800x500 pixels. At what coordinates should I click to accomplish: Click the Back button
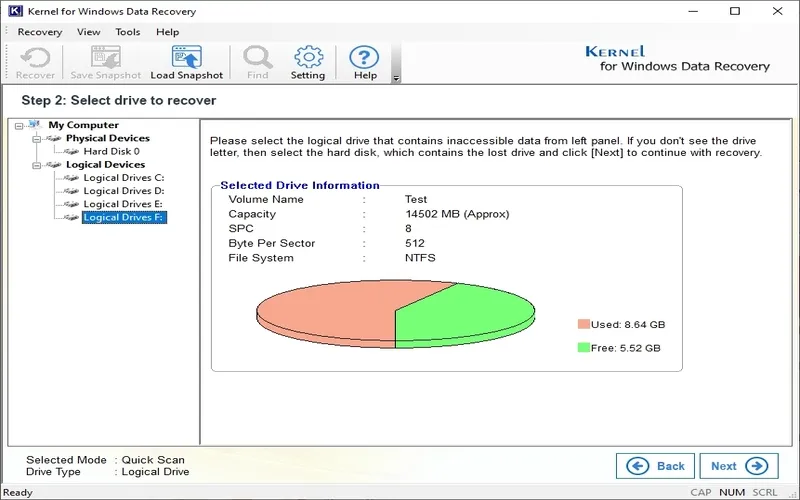(655, 466)
